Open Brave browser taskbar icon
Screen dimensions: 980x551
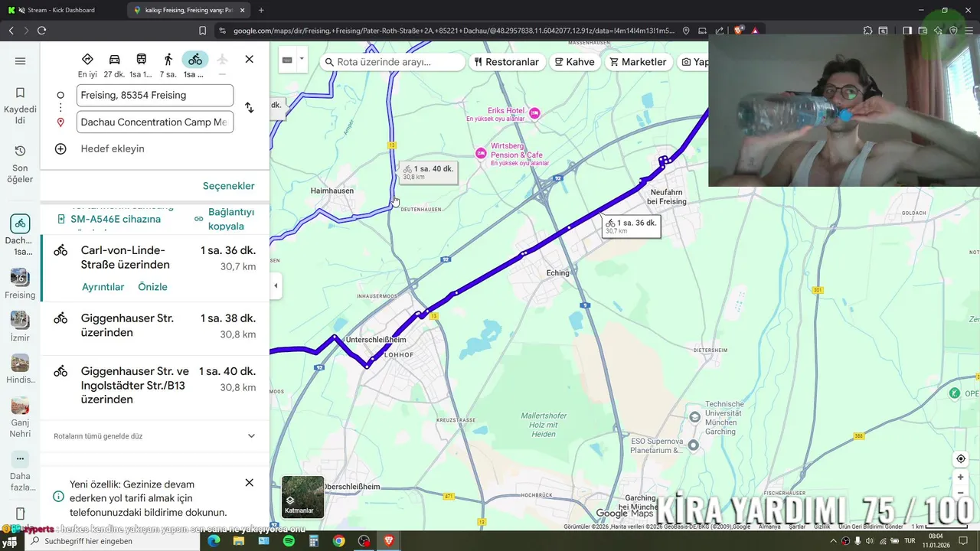(x=389, y=541)
